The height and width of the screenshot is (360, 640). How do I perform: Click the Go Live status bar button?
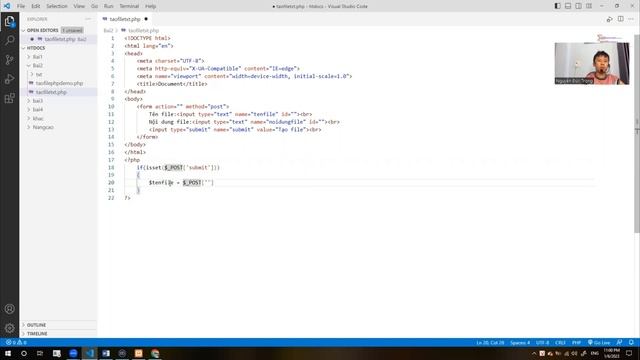click(x=599, y=342)
